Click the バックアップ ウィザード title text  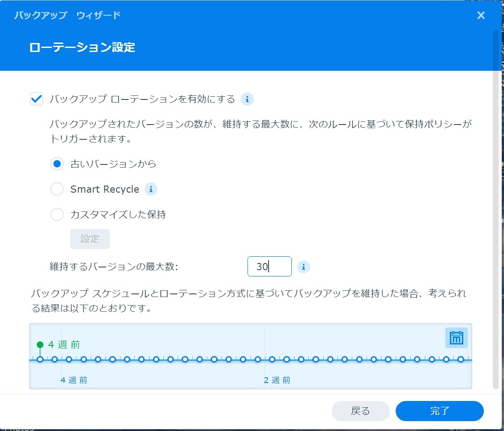(x=67, y=16)
